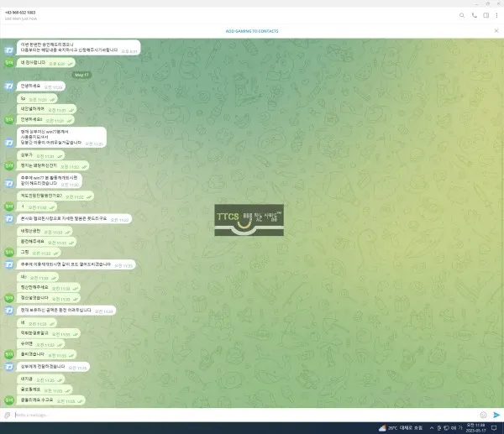Click the ADD GAMING TO CONTACTS link
The image size is (504, 434).
pos(252,31)
